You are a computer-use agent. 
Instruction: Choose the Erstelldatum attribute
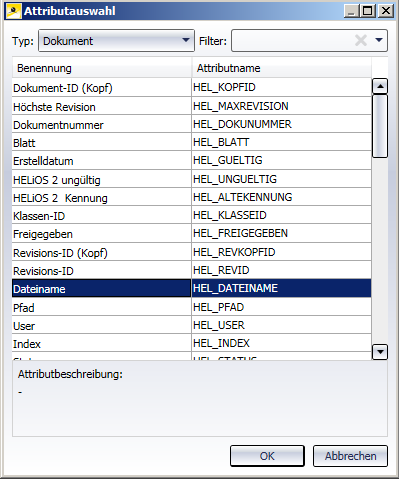click(192, 160)
